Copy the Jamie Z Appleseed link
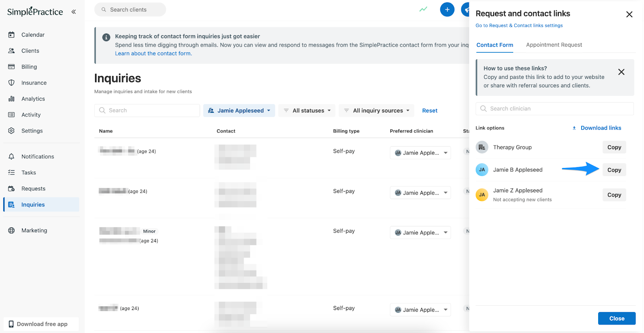The height and width of the screenshot is (333, 644). [x=614, y=195]
